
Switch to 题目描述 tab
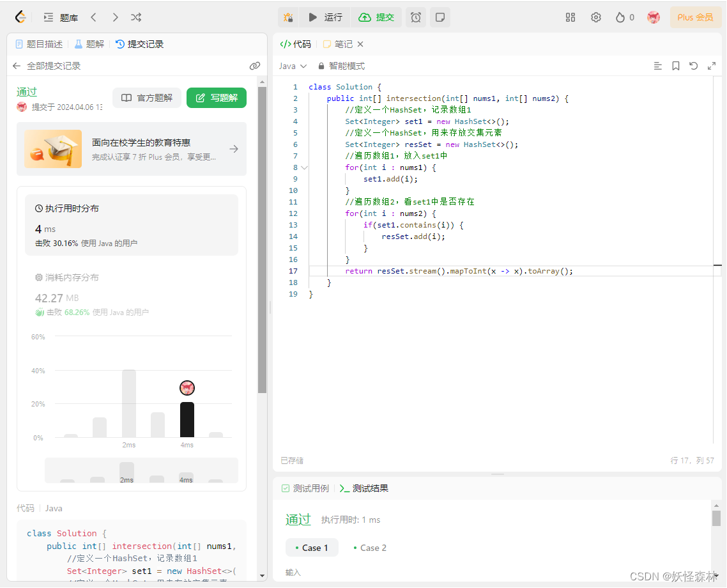(39, 44)
